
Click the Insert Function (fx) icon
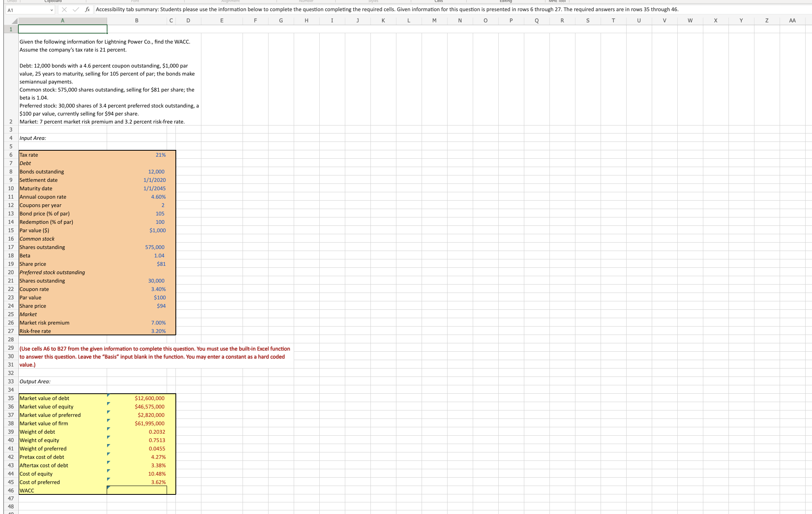pos(87,9)
